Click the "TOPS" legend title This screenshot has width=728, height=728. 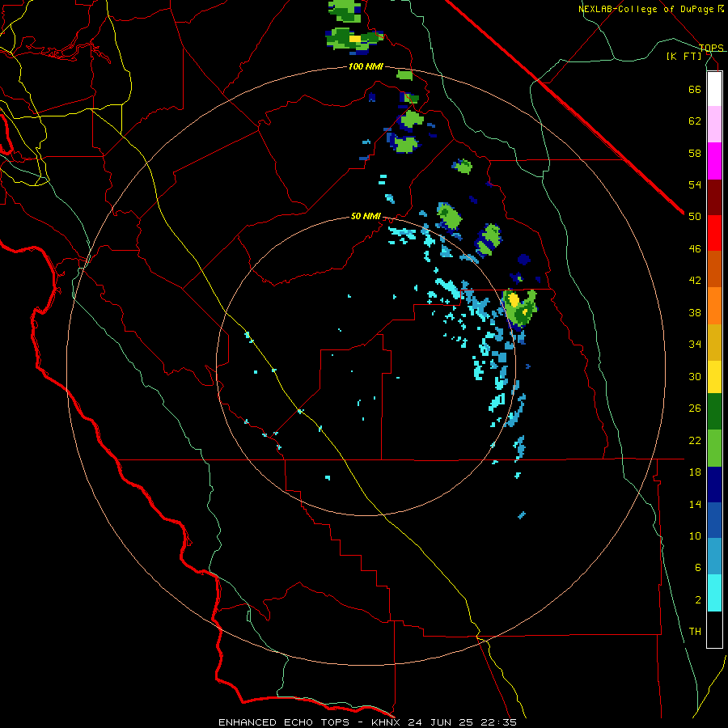tap(711, 48)
